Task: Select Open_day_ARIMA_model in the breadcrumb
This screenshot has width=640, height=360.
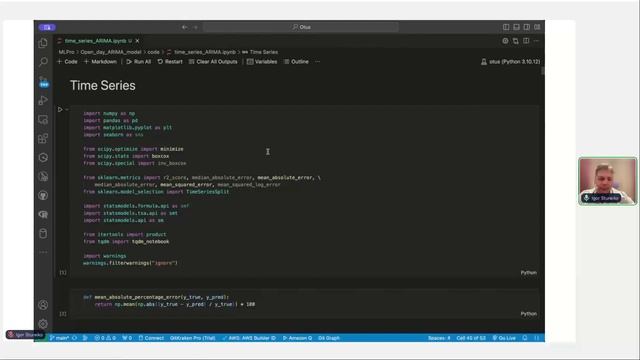Action: click(111, 52)
